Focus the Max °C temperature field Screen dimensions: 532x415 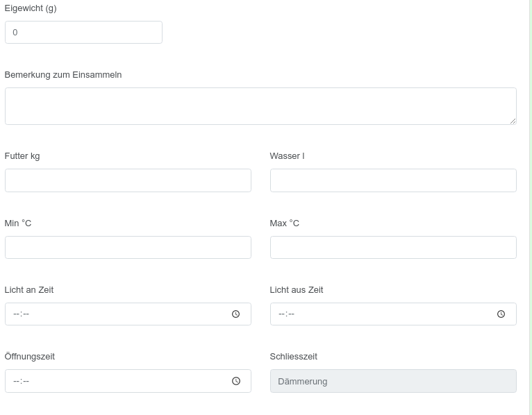click(x=393, y=248)
